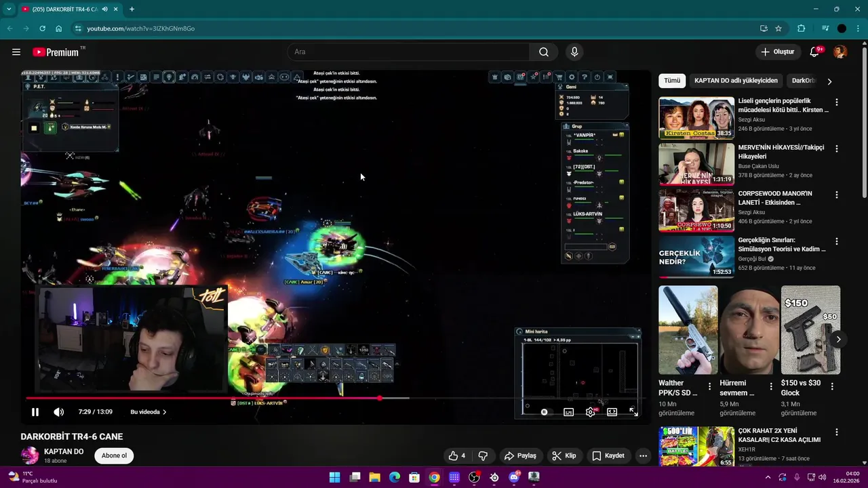Open 'Bu videoda' chapters expander
This screenshot has width=868, height=488.
click(149, 411)
